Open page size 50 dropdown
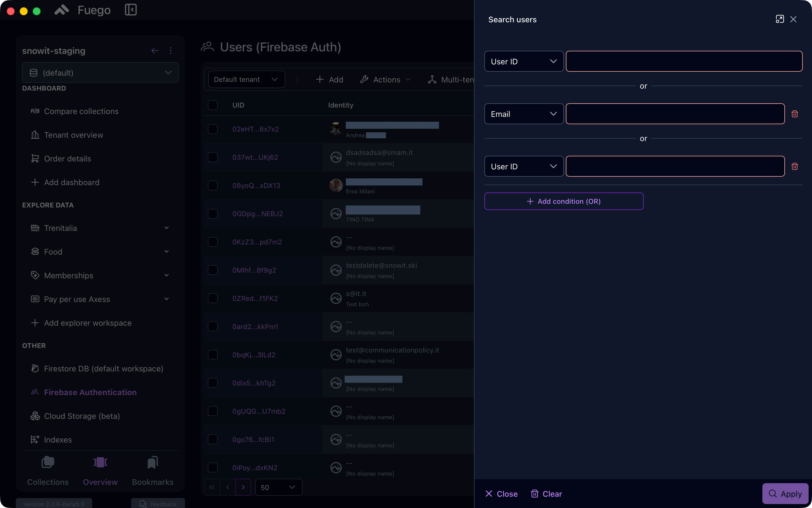 coord(279,487)
